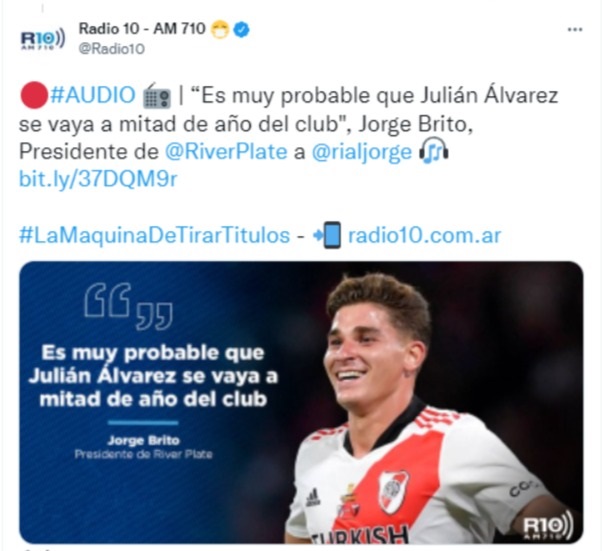
Task: Follow the bit.ly/37DQM9r link
Action: click(98, 179)
